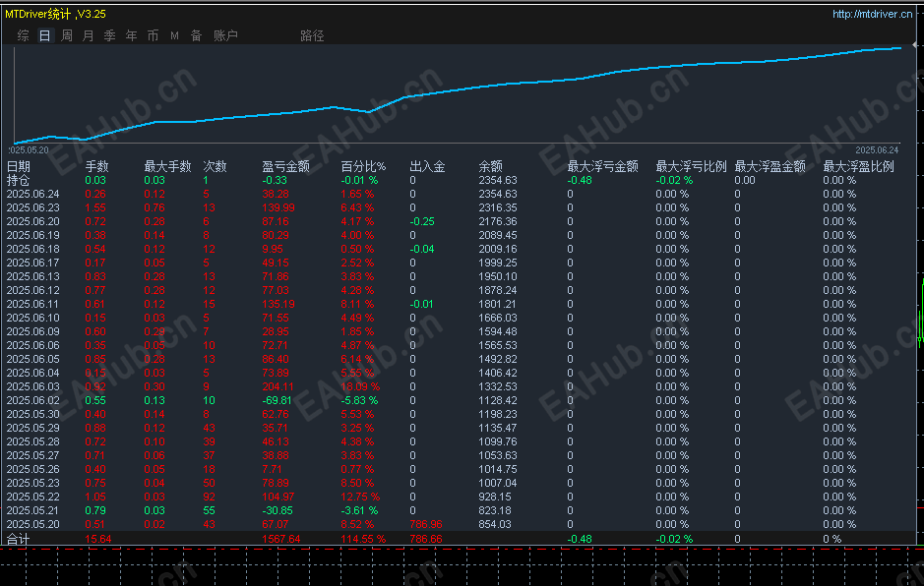924x586 pixels.
Task: Click the 出入金 column header
Action: coord(427,167)
